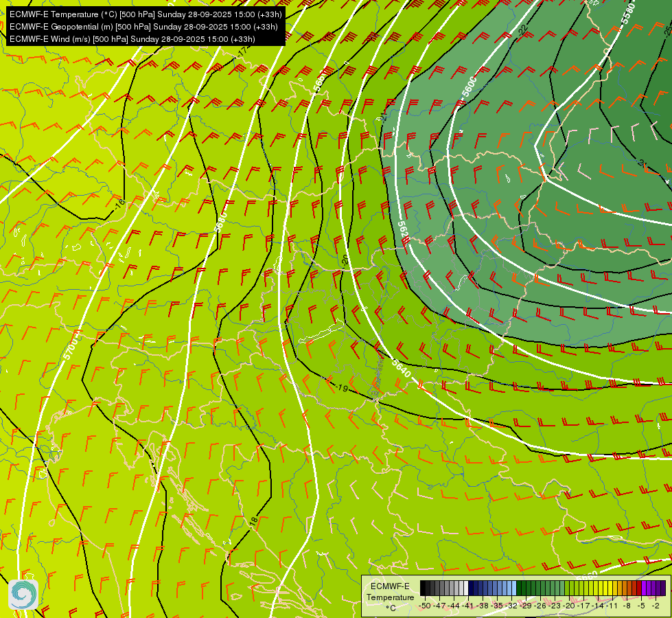Image resolution: width=672 pixels, height=618 pixels.
Task: Click the legend label -47
Action: 439,606
